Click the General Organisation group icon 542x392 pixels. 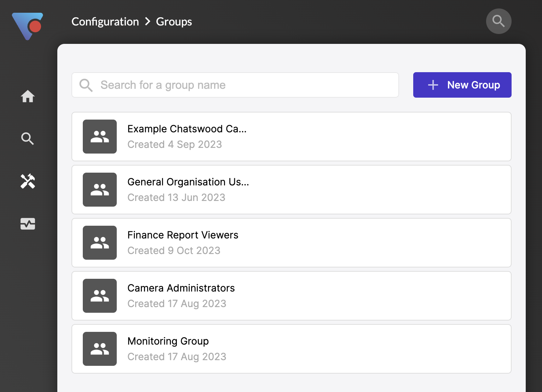coord(100,190)
